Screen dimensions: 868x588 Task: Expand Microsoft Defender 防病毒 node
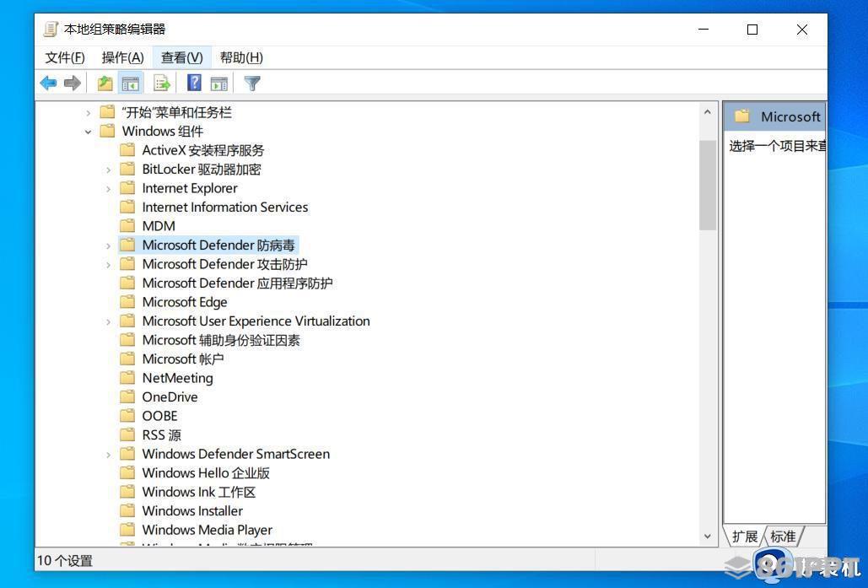109,245
